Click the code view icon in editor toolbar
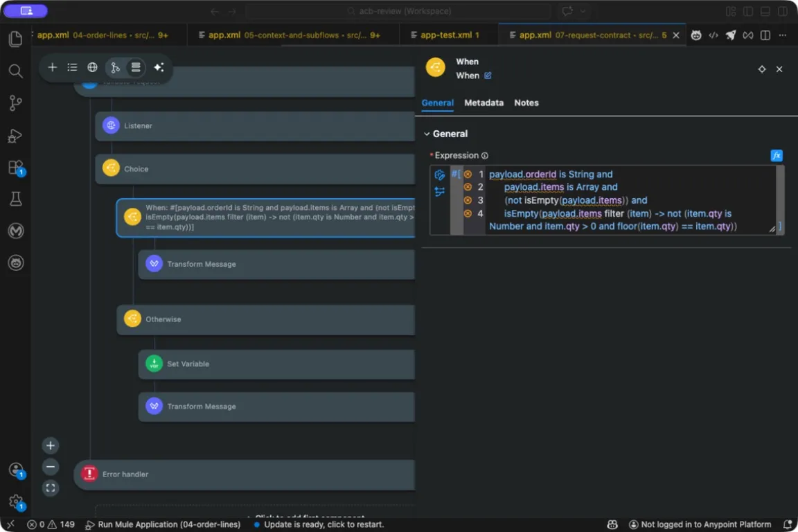 713,35
